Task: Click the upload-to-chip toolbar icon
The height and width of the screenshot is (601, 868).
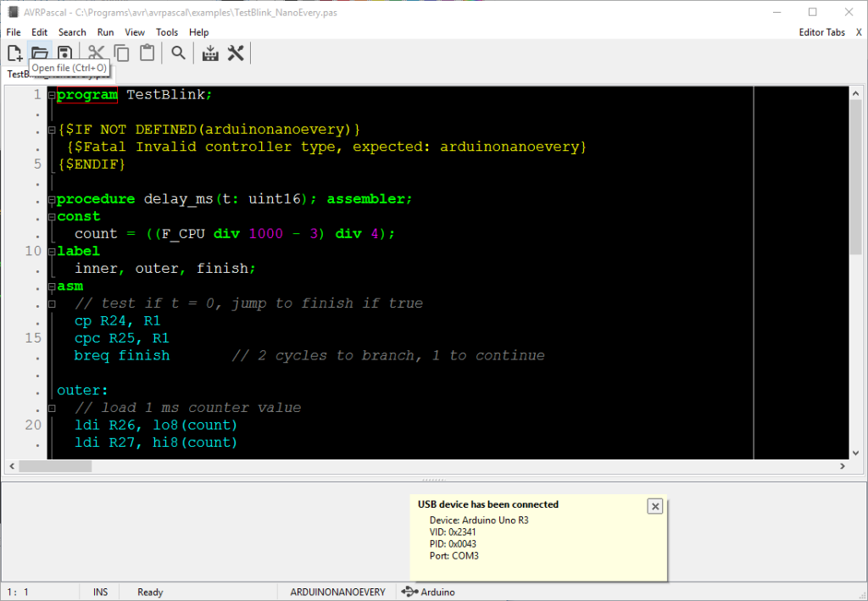Action: click(x=210, y=53)
